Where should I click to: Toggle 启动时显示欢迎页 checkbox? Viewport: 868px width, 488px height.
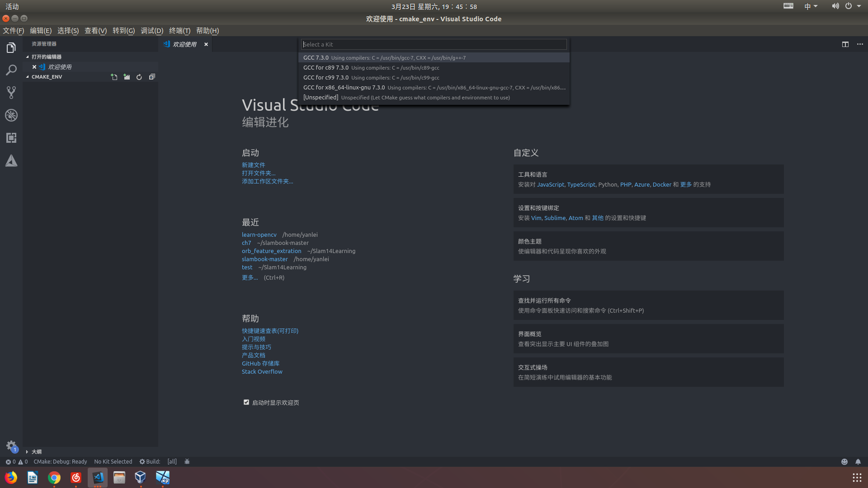point(246,402)
